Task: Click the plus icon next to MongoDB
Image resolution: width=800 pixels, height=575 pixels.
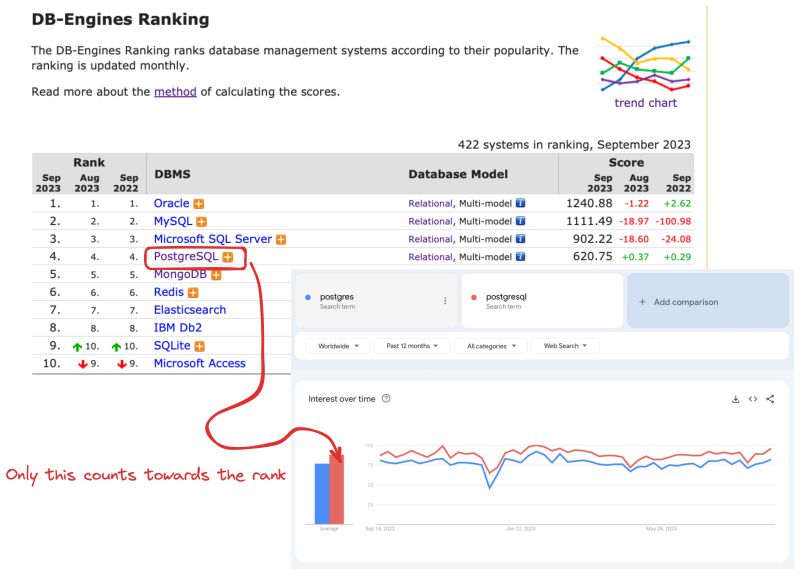Action: point(216,275)
